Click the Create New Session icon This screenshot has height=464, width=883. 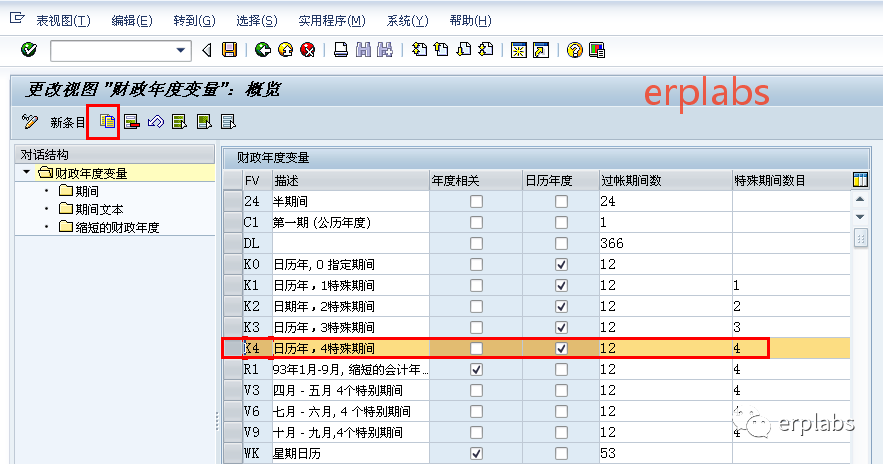[519, 50]
